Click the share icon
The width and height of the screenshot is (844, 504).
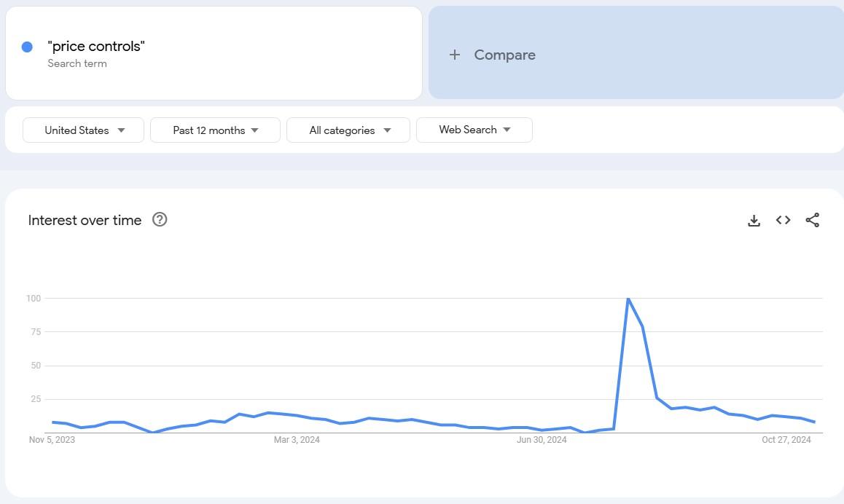(813, 220)
